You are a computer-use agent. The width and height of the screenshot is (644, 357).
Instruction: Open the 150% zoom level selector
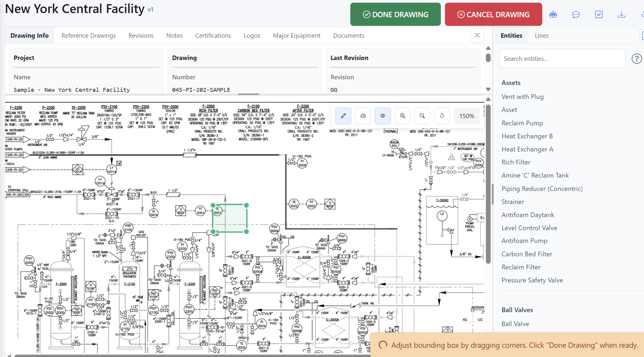[x=467, y=116]
